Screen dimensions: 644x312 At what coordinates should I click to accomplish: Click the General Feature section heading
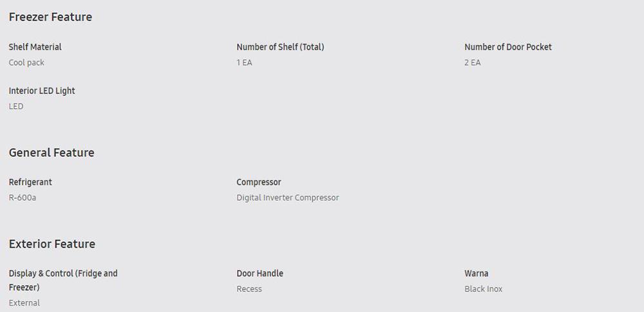[x=52, y=152]
